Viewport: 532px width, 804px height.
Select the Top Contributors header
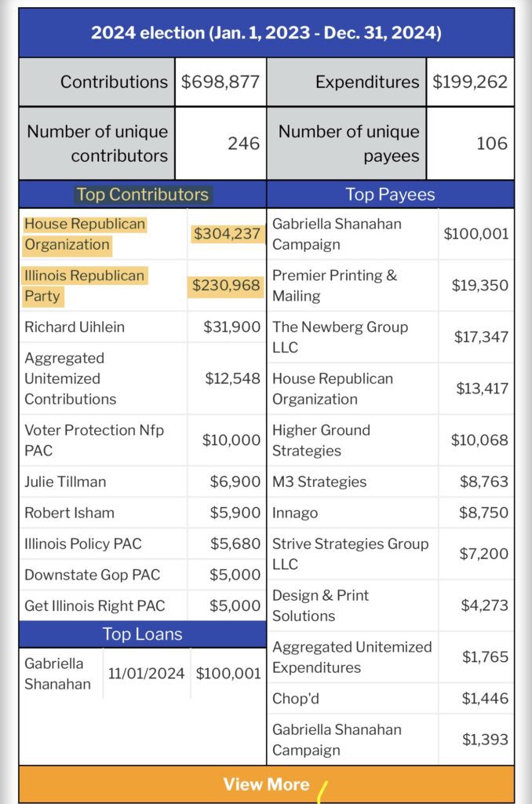pyautogui.click(x=142, y=195)
